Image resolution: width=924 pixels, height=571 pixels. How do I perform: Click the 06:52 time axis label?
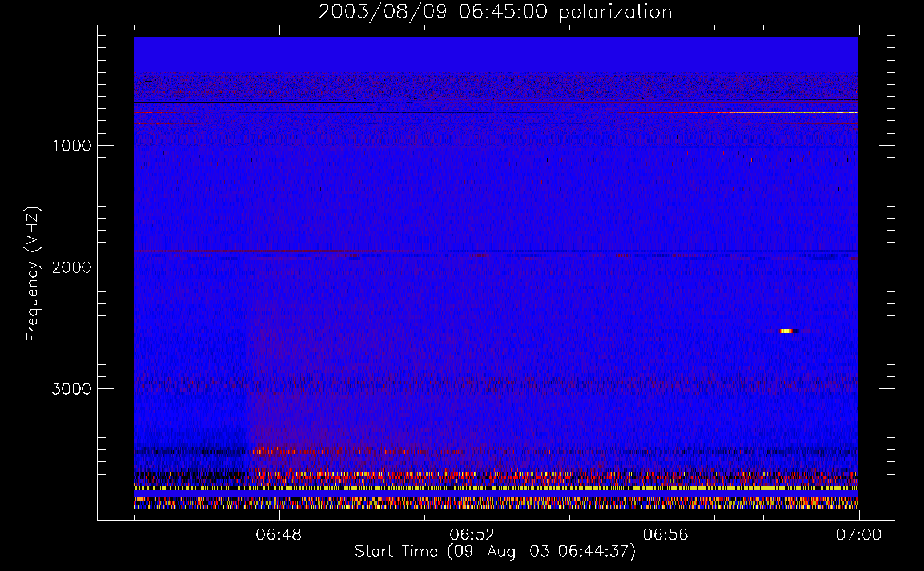(x=472, y=535)
